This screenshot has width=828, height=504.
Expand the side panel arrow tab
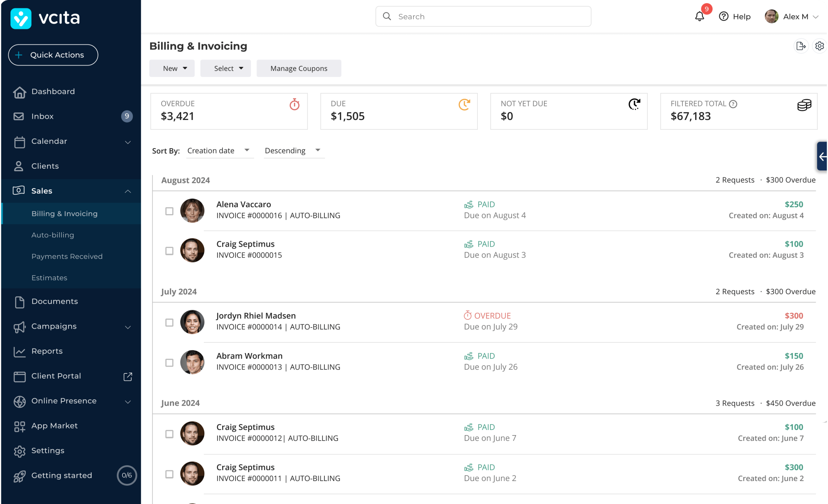(822, 156)
